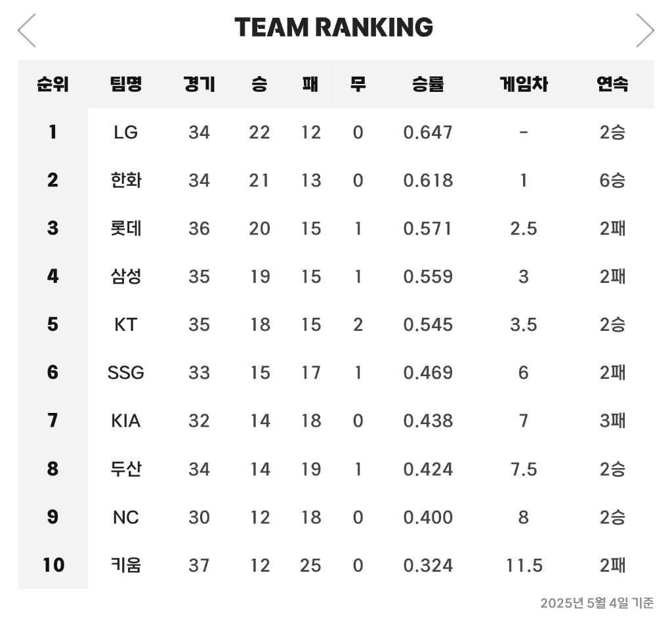Image resolution: width=672 pixels, height=623 pixels.
Task: Open the 한화 team row
Action: 336,180
